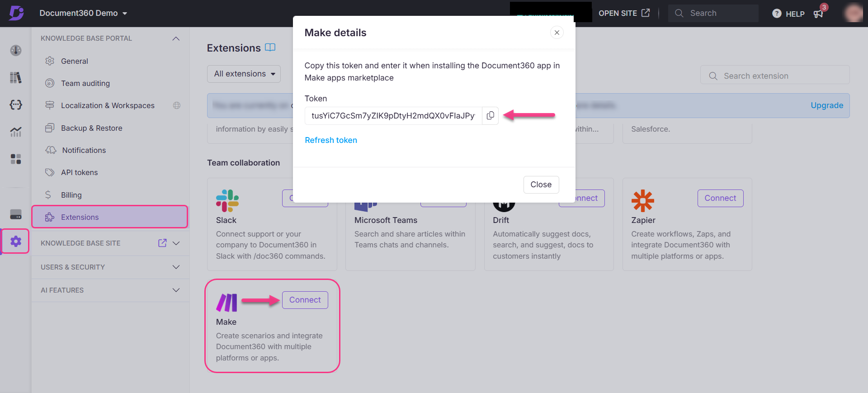Viewport: 868px width, 393px height.
Task: Click the Drift card title
Action: coord(501,220)
